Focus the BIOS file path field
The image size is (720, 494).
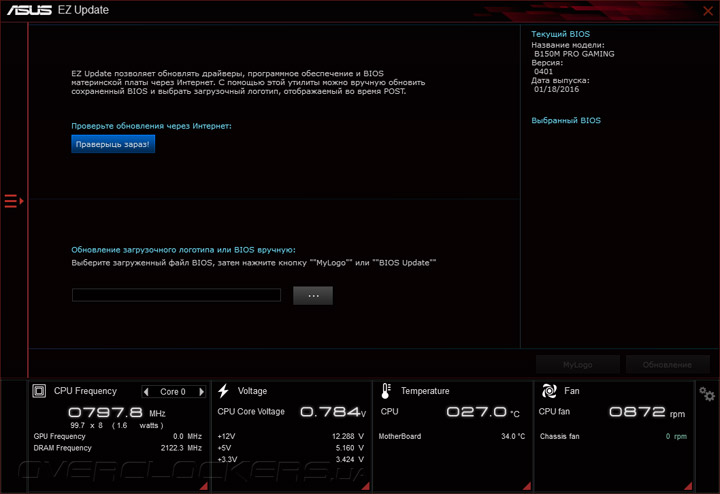[176, 295]
